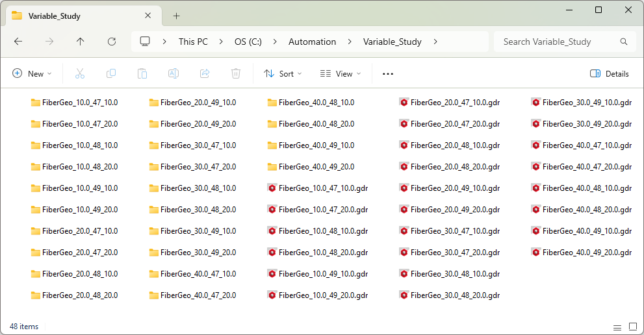Click the red gdr icon of FiberGeo_40.0_49_20.0.gdr
644x335 pixels.
[x=535, y=252]
